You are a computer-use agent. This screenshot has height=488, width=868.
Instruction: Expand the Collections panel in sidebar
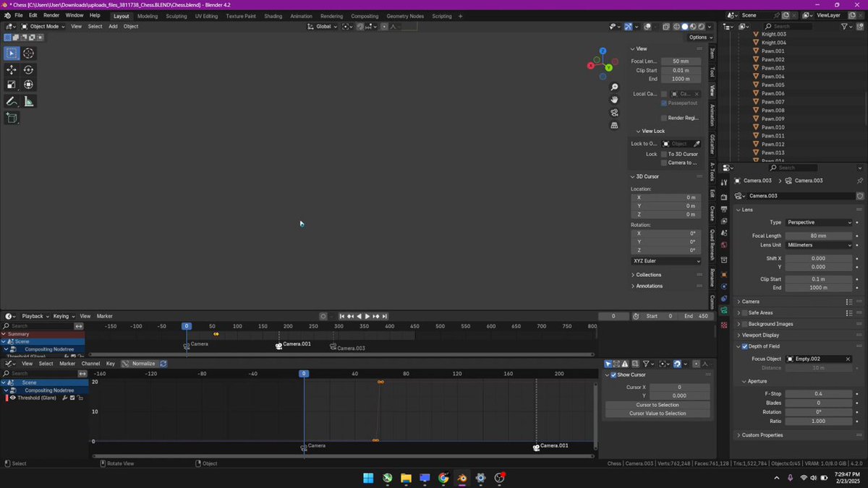[x=648, y=275]
